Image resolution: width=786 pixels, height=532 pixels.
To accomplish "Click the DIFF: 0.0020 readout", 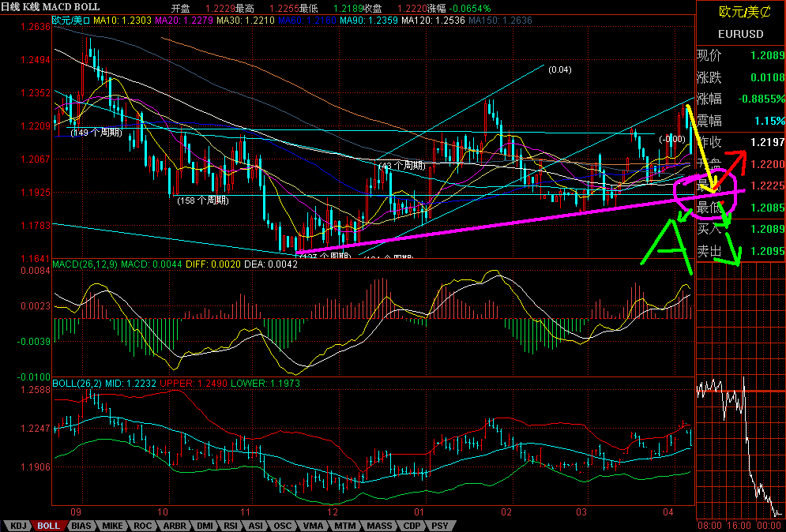I will pyautogui.click(x=213, y=264).
